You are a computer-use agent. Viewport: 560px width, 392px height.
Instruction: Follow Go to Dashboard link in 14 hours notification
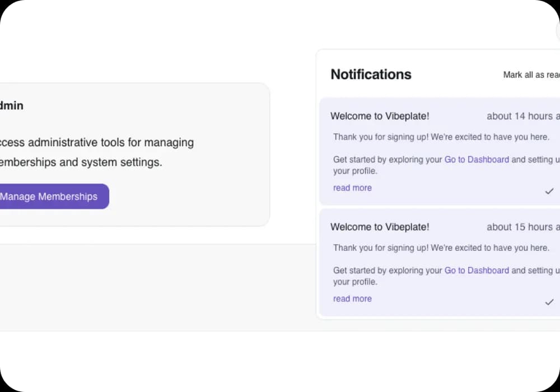pyautogui.click(x=477, y=160)
